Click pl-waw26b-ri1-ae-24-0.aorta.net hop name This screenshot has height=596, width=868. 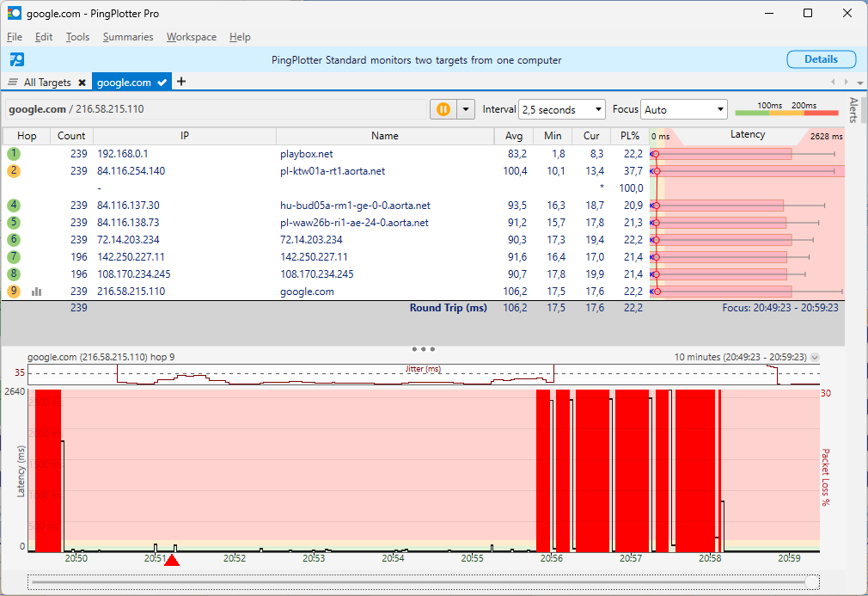pyautogui.click(x=354, y=223)
